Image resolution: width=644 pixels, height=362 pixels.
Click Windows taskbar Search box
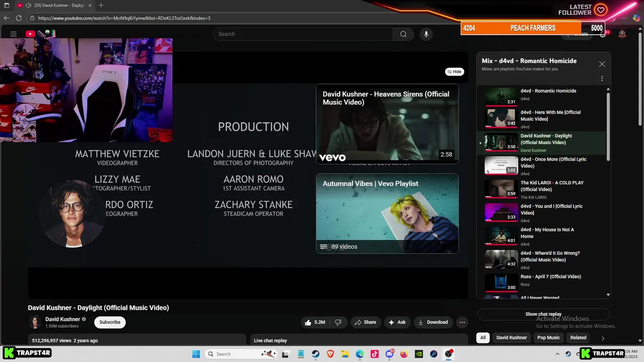tap(241, 354)
